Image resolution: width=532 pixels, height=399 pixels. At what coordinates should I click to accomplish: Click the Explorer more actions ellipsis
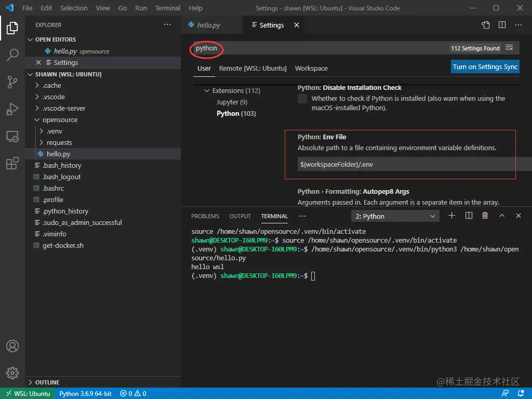click(167, 24)
